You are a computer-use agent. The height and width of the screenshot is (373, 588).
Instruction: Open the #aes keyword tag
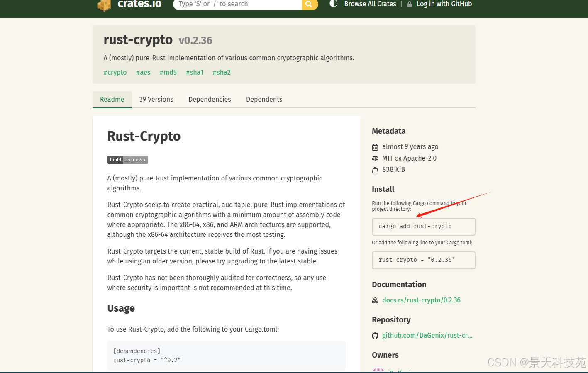(x=143, y=72)
